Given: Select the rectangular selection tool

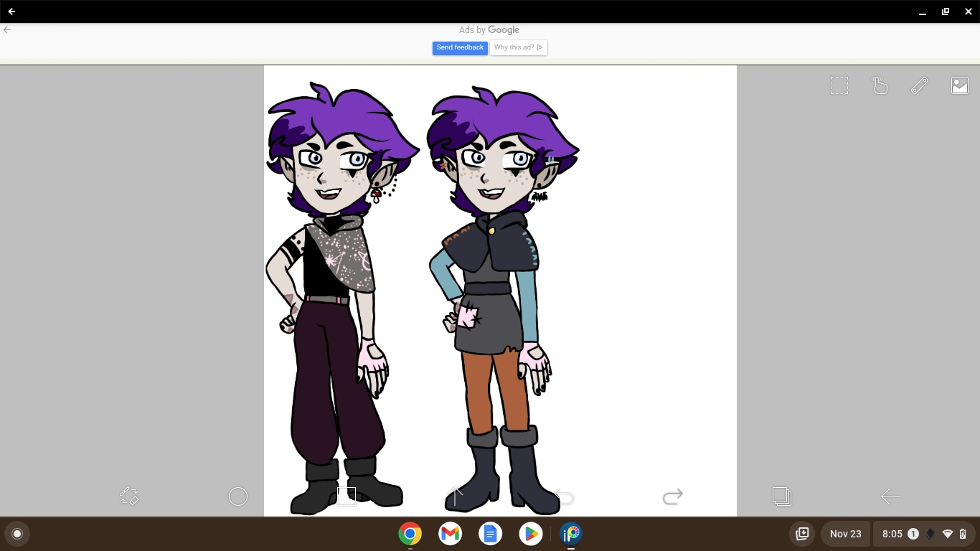Looking at the screenshot, I should tap(839, 85).
